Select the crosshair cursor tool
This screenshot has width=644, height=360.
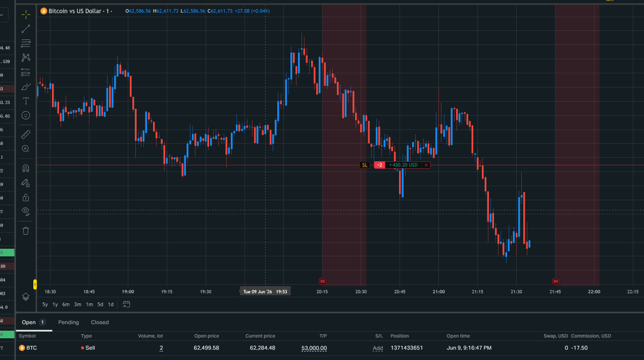pyautogui.click(x=26, y=14)
